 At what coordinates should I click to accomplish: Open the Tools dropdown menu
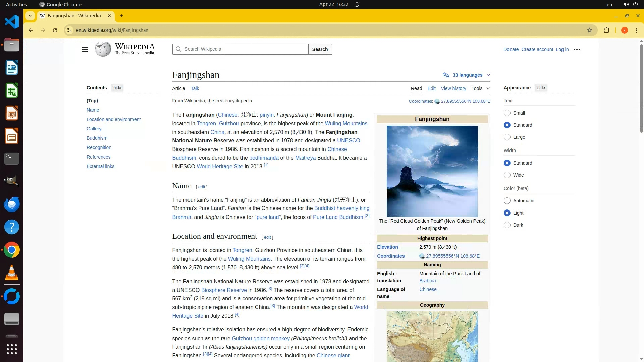[480, 88]
